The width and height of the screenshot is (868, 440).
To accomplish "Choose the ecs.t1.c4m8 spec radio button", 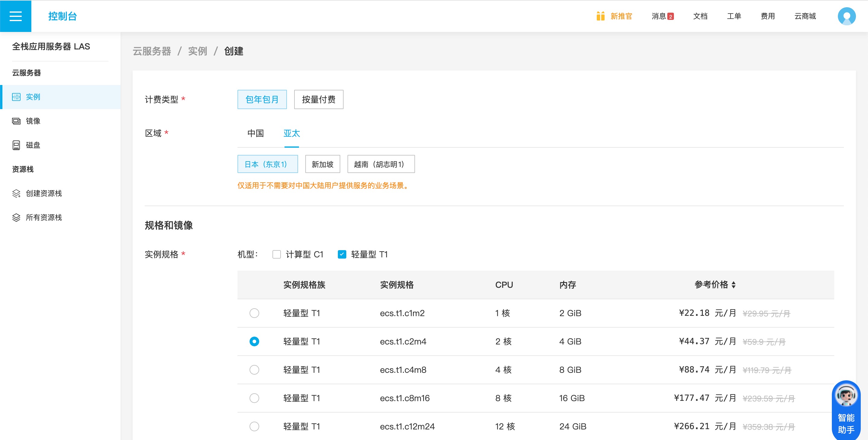I will point(254,369).
